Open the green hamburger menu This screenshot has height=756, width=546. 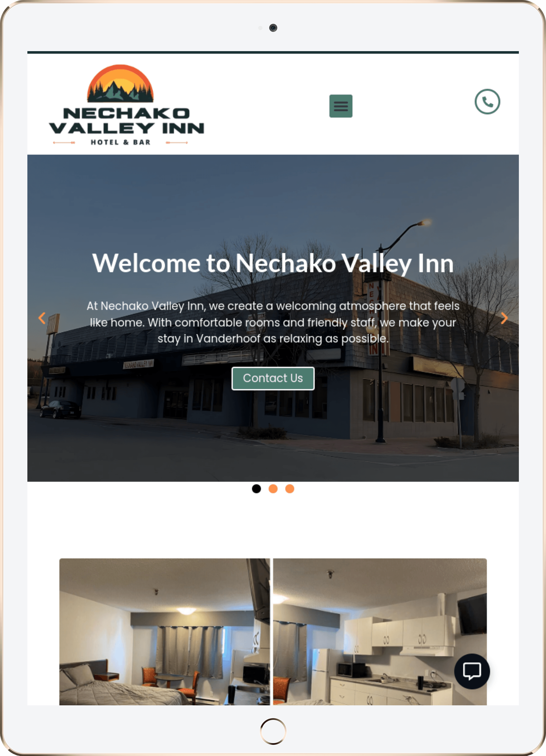coord(341,106)
